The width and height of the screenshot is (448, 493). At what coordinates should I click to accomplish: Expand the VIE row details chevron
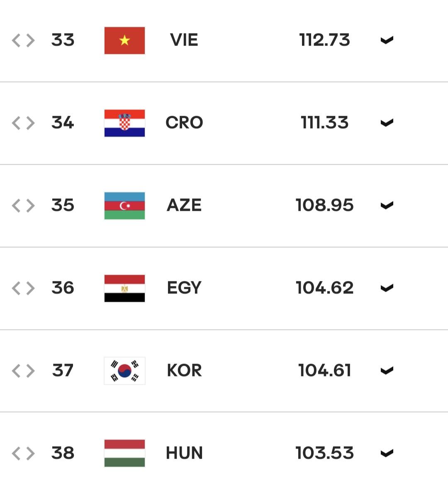tap(387, 40)
